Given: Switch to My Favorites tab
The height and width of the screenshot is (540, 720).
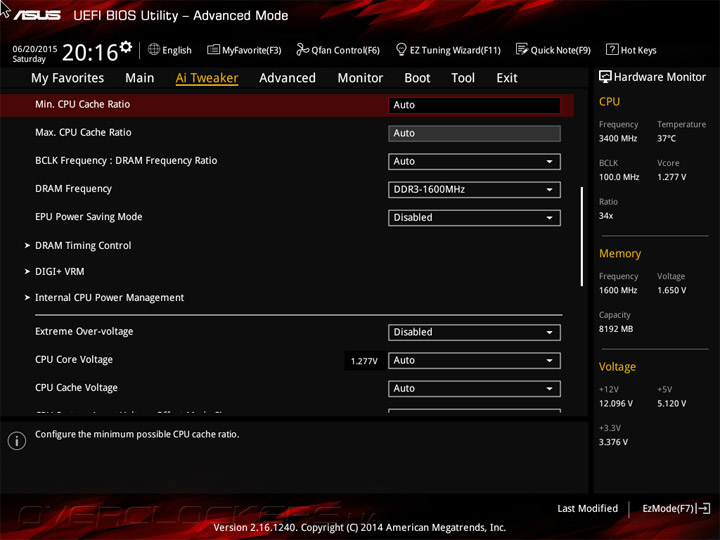Looking at the screenshot, I should point(68,78).
